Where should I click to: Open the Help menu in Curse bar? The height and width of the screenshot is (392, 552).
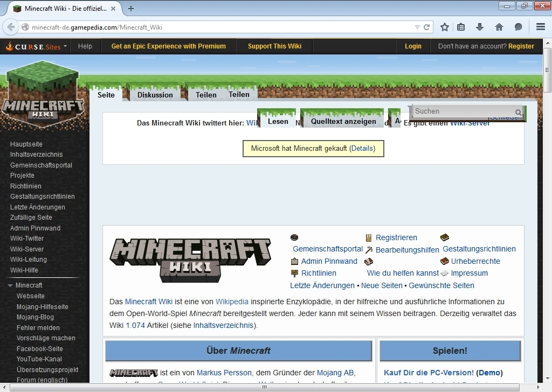85,46
